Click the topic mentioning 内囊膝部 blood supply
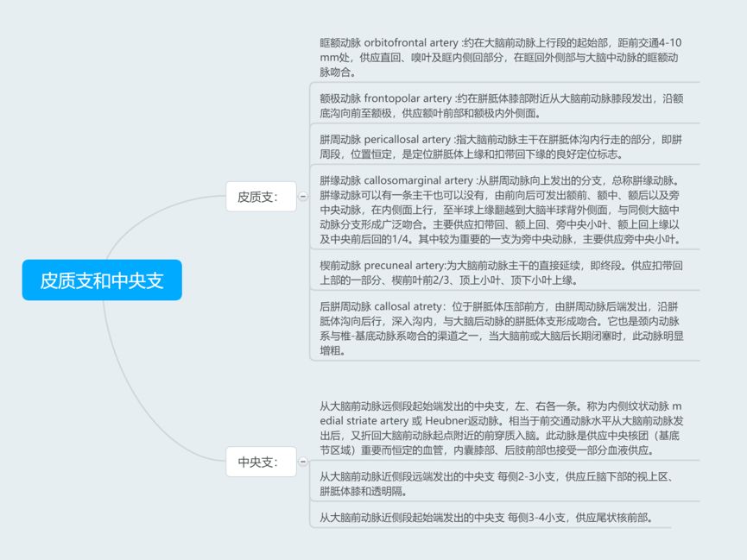 (x=503, y=431)
